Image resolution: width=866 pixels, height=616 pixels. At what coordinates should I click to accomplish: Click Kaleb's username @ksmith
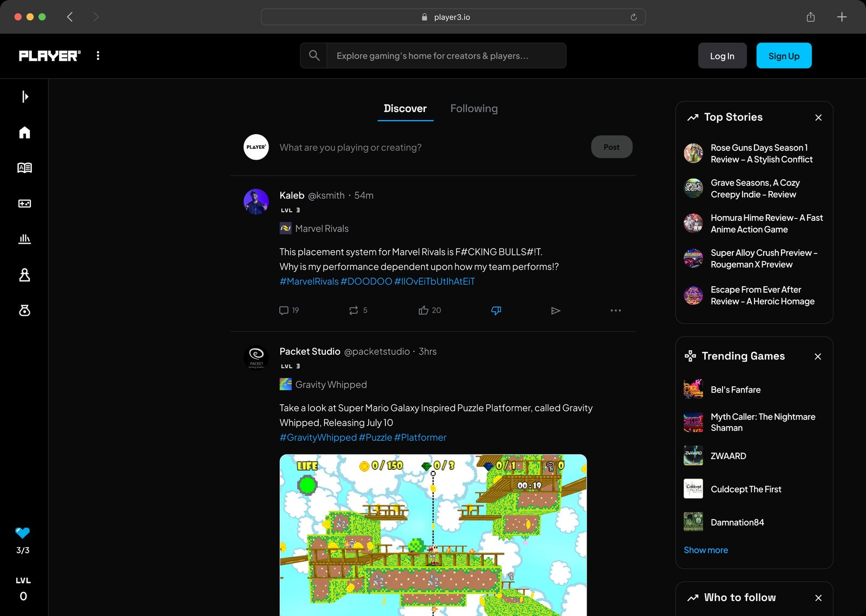click(x=326, y=195)
